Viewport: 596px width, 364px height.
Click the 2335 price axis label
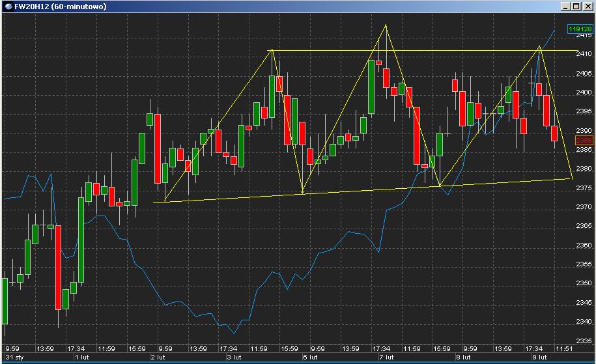[x=584, y=341]
